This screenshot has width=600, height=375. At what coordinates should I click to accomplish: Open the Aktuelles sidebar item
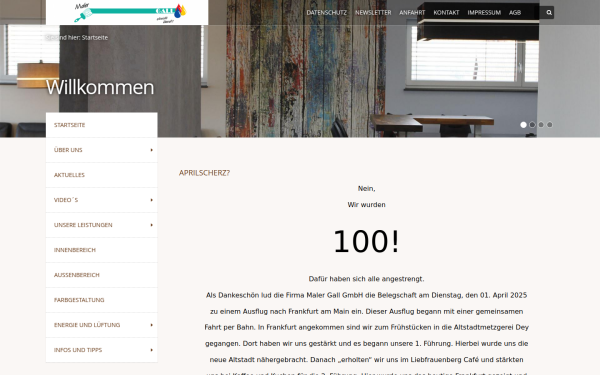coord(101,175)
